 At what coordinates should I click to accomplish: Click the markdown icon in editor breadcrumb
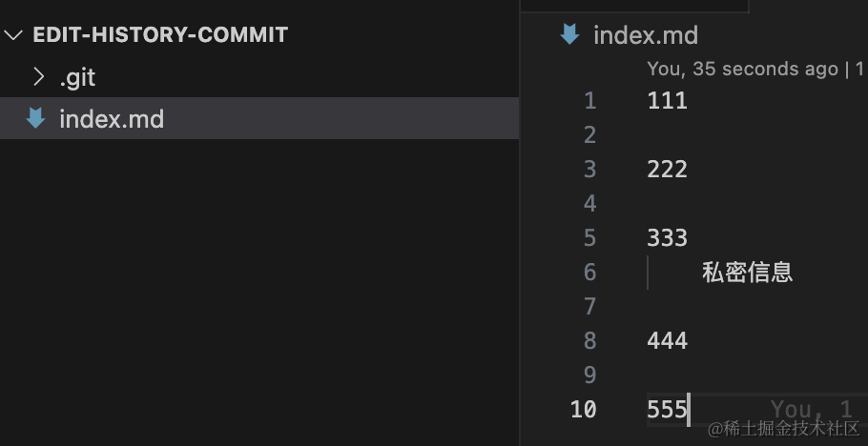tap(569, 35)
